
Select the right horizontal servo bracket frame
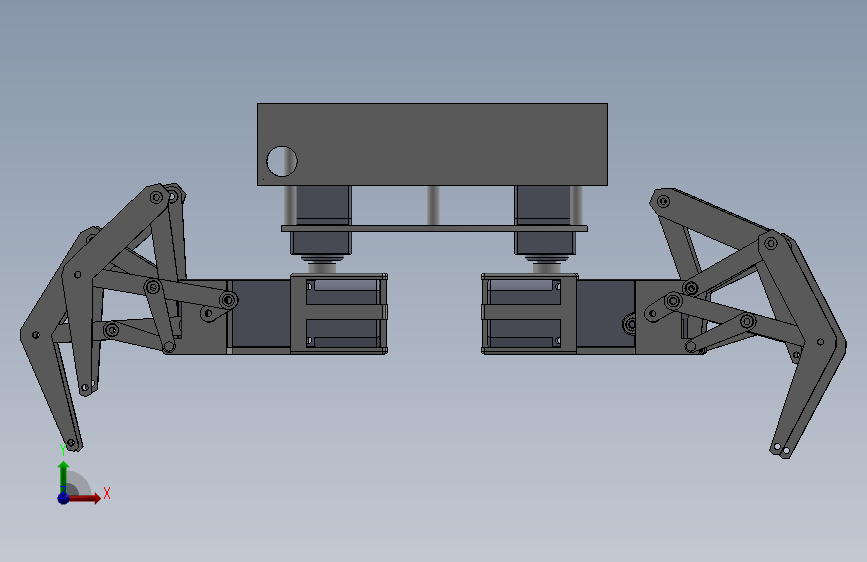[x=529, y=313]
